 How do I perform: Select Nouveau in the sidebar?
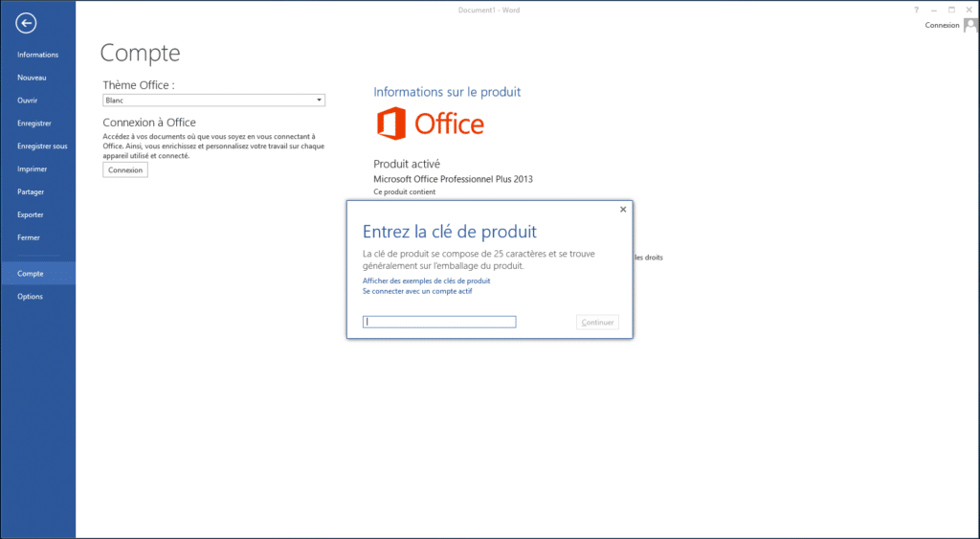point(32,78)
